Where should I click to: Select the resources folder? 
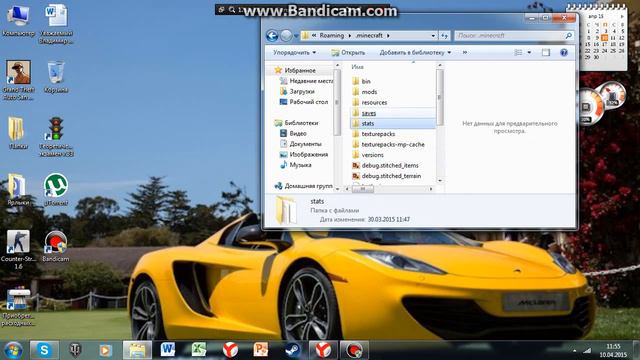pyautogui.click(x=374, y=102)
